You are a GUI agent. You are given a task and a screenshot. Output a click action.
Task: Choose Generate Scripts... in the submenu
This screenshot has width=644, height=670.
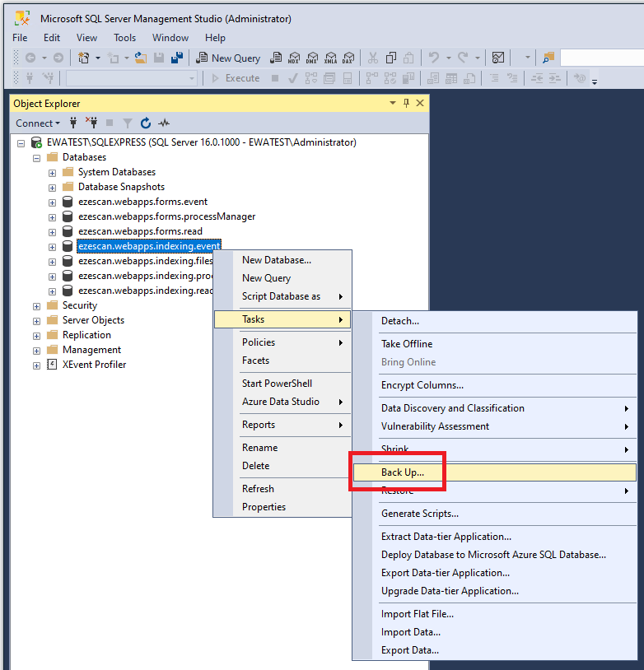419,514
